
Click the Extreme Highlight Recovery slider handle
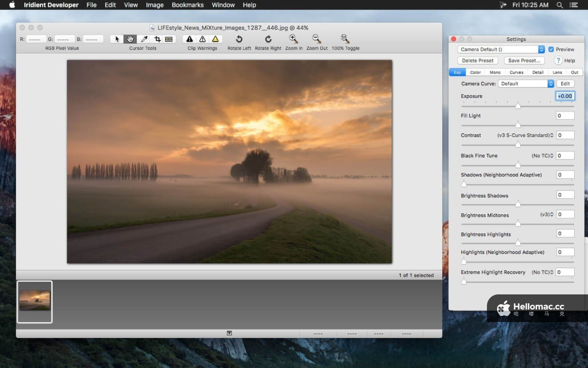click(464, 282)
